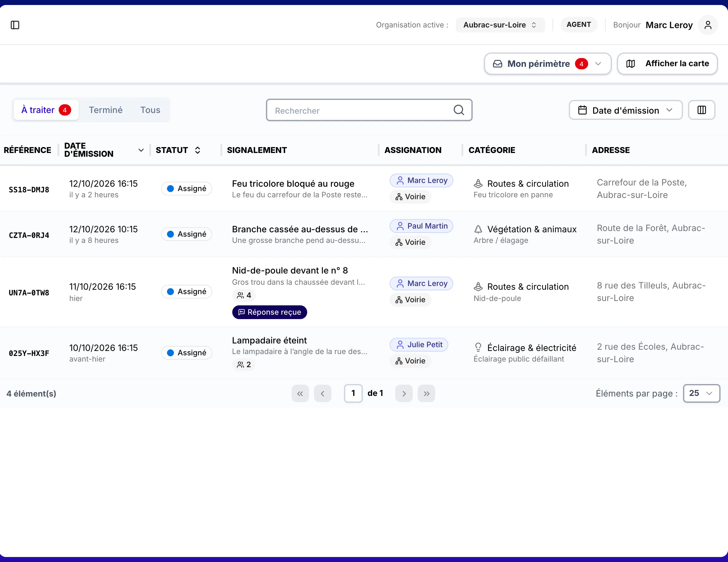
Task: Open report reference SS18-DMJ8
Action: coord(29,190)
